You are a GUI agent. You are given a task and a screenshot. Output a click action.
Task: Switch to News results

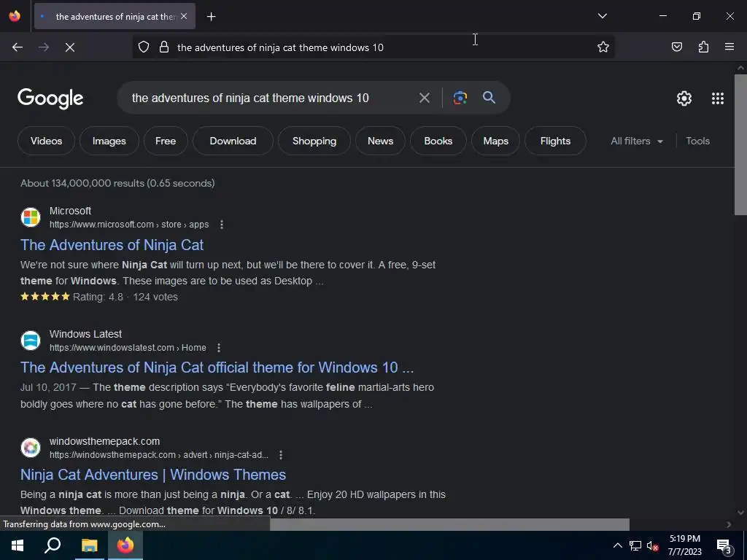[x=381, y=141]
